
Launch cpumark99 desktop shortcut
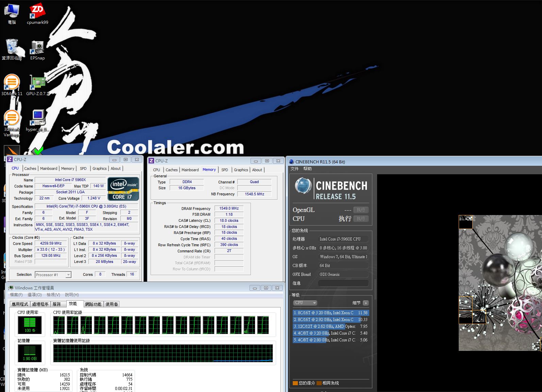coord(37,14)
